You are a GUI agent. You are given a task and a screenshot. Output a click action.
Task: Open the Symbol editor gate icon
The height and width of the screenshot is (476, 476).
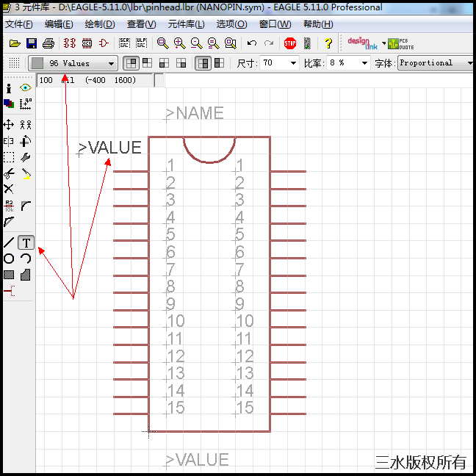coord(104,43)
